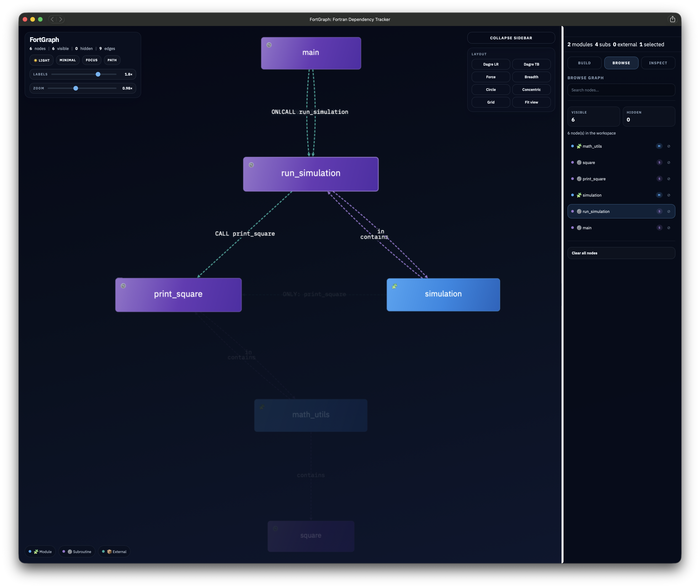
Task: Click the VISIBLE count card
Action: pos(593,116)
